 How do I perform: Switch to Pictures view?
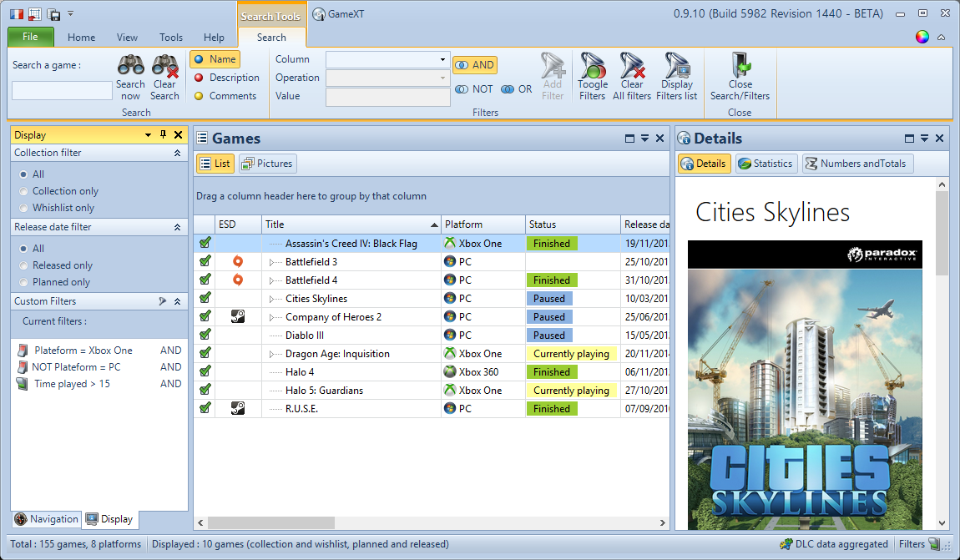coord(267,164)
